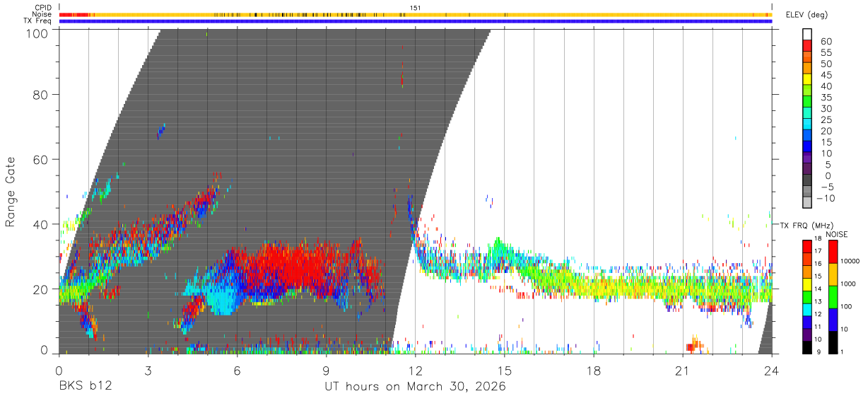This screenshot has width=868, height=401.
Task: Click the ELEV colorbar tick "55"
Action: (x=826, y=52)
